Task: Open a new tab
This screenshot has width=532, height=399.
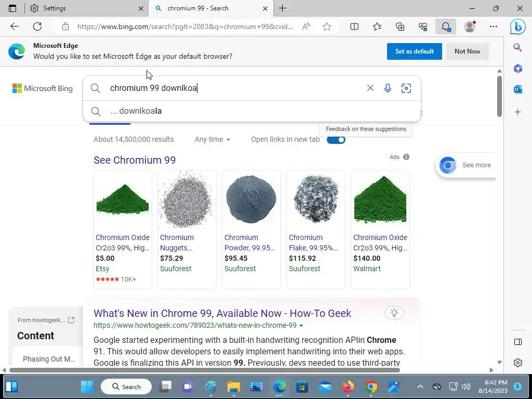Action: pos(282,8)
